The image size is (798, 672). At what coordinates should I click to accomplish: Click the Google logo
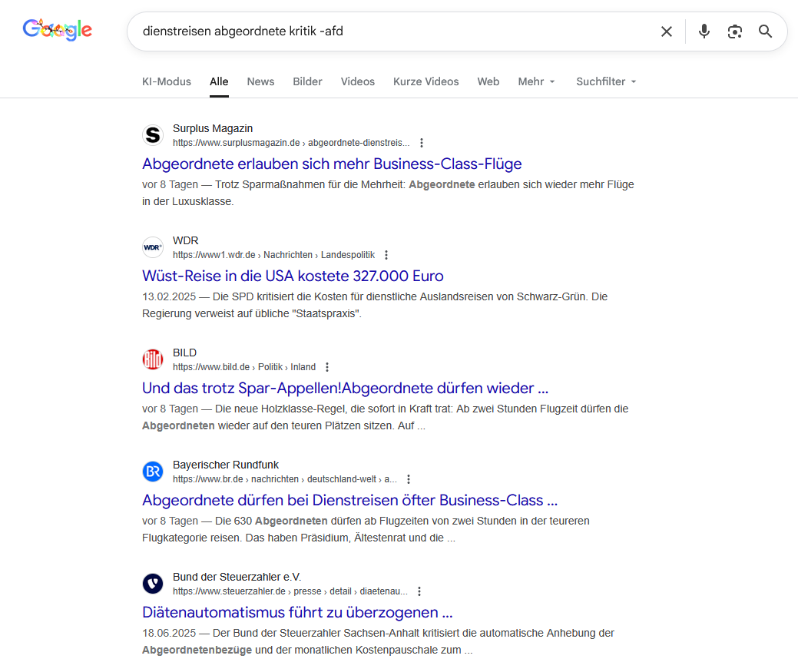58,30
